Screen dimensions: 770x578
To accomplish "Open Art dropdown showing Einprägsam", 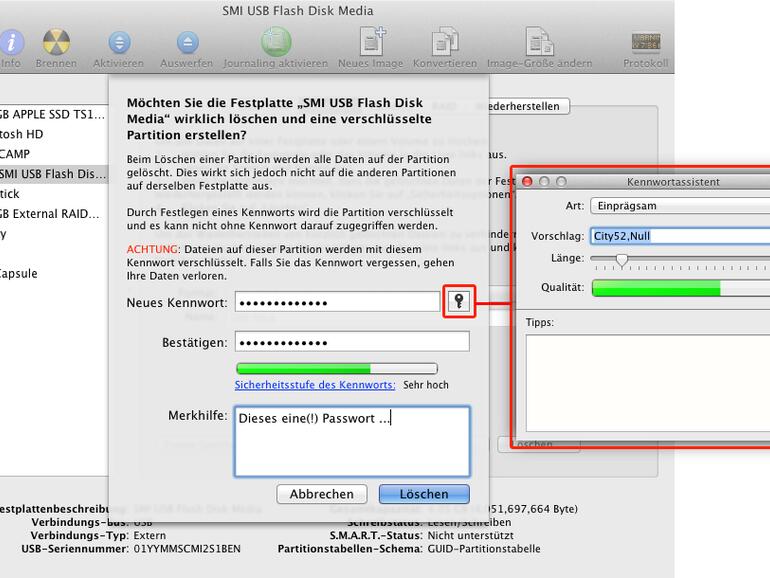I will 681,206.
